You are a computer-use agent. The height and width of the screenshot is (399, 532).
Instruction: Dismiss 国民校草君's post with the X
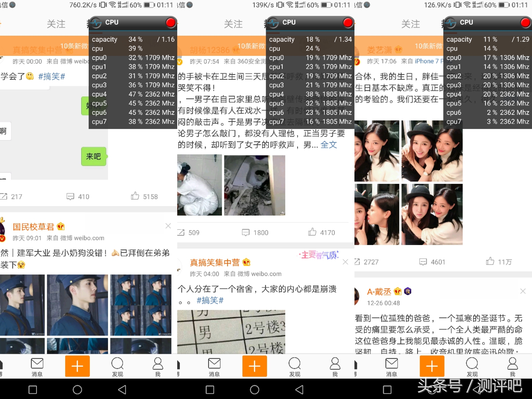(x=168, y=226)
